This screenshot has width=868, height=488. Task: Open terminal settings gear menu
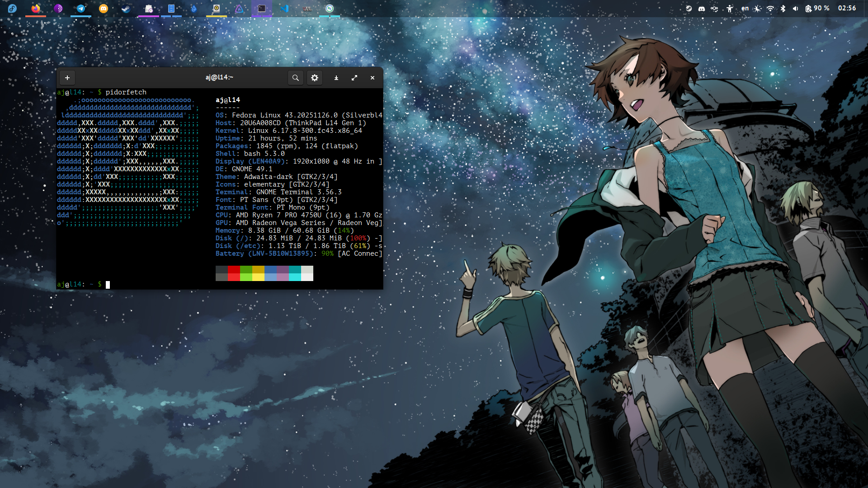click(315, 78)
